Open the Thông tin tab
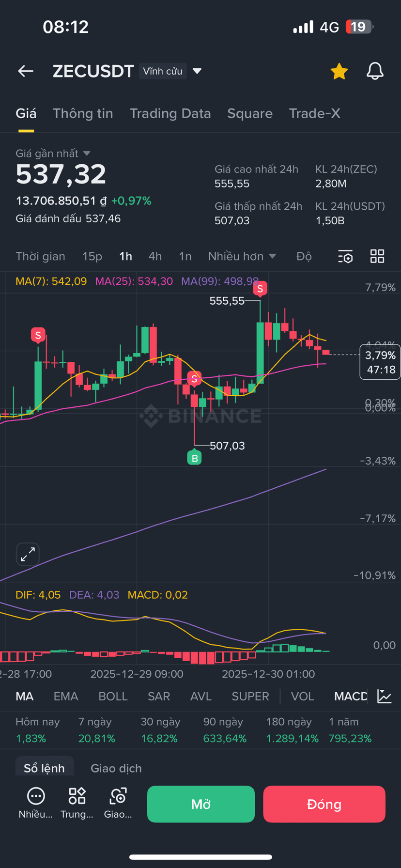 point(83,113)
